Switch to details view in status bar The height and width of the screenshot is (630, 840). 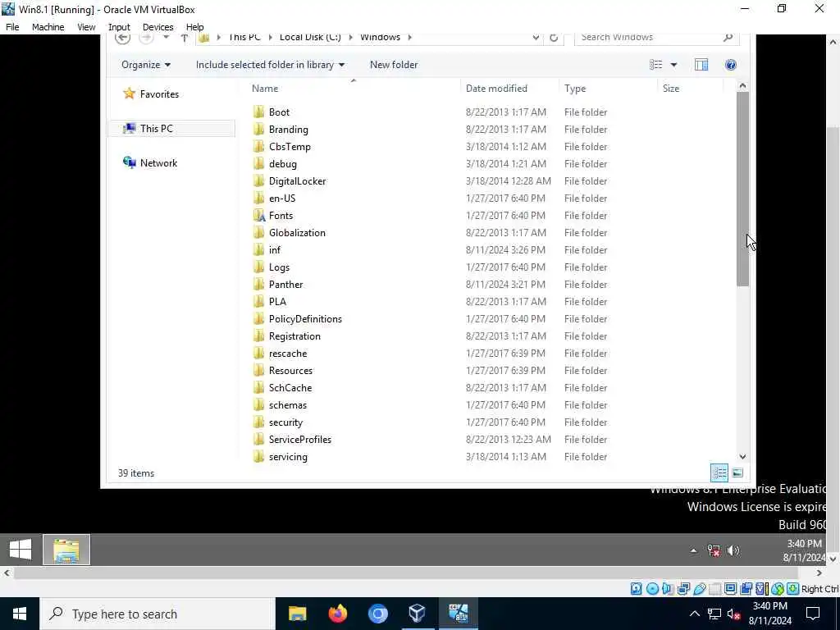tap(719, 473)
